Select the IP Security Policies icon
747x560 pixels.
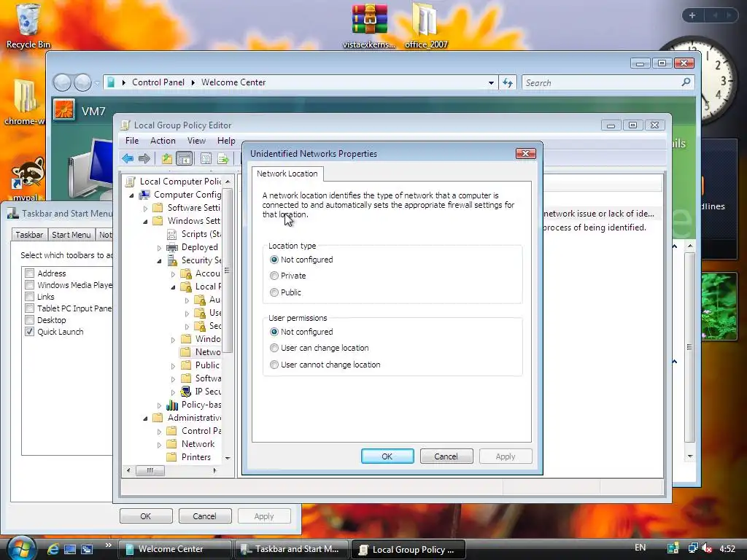pyautogui.click(x=186, y=392)
